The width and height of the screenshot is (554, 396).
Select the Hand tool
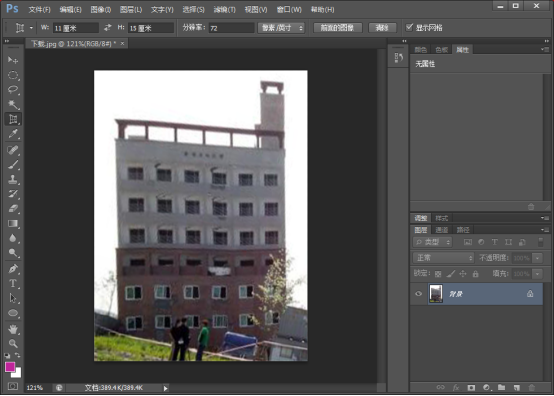pos(13,329)
